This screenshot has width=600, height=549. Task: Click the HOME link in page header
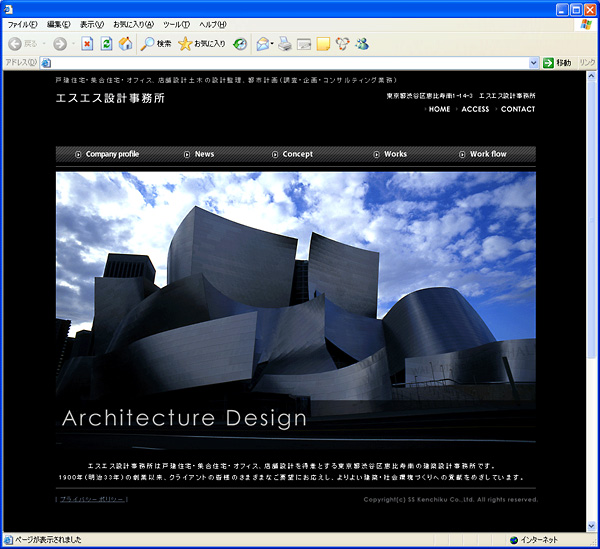point(439,109)
